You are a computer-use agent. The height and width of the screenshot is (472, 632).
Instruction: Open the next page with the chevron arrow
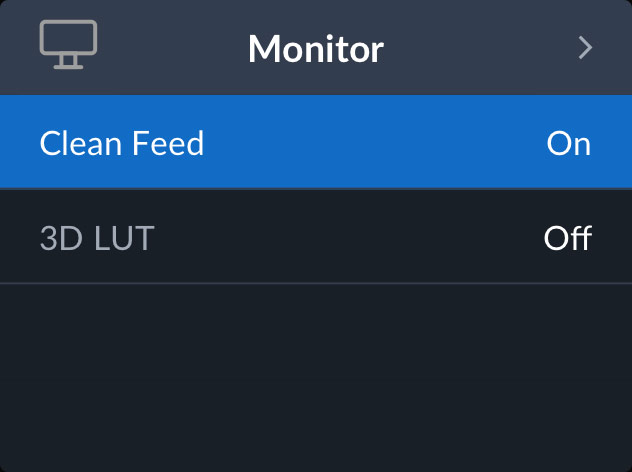click(586, 48)
